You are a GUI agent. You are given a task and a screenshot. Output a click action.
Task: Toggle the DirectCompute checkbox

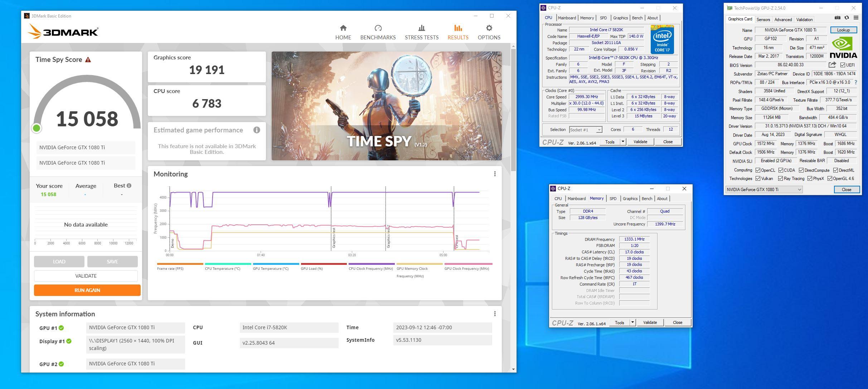tap(801, 170)
